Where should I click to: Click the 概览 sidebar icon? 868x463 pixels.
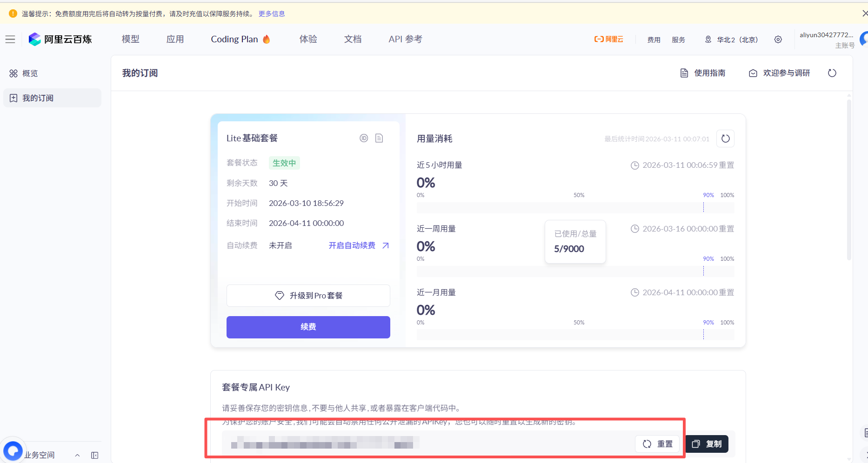click(13, 73)
